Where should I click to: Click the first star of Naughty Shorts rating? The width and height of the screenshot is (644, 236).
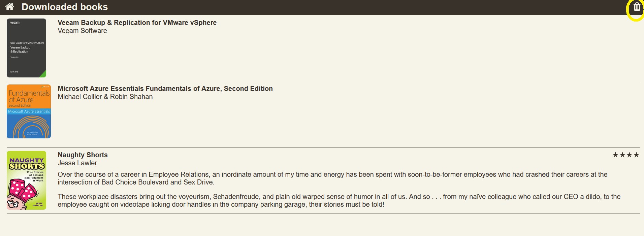tap(615, 155)
